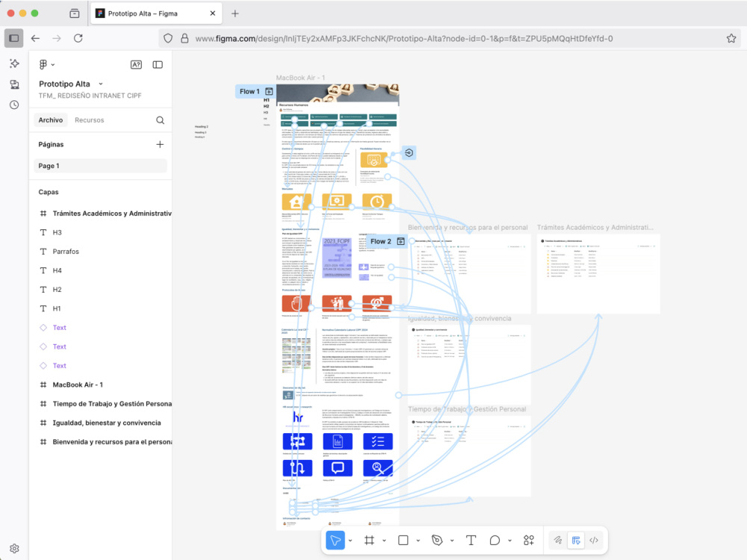Select the Rectangle shape tool
The height and width of the screenshot is (560, 747).
pyautogui.click(x=403, y=540)
